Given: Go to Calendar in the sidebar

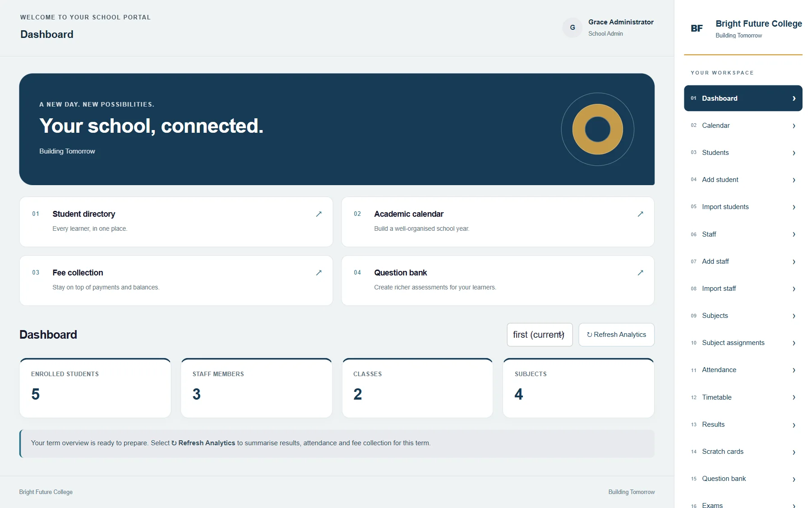Looking at the screenshot, I should click(743, 126).
